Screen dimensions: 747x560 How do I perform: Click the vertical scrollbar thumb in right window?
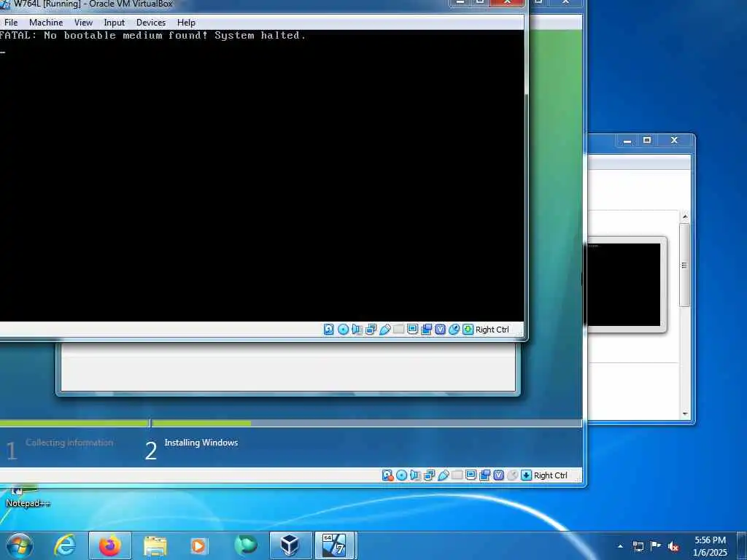coord(684,265)
